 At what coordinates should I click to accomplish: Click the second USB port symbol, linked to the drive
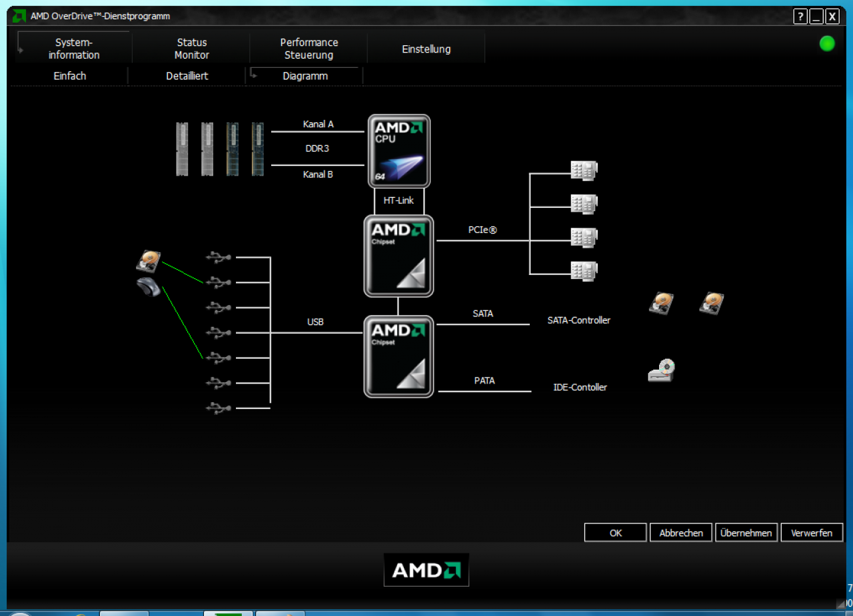click(x=219, y=282)
